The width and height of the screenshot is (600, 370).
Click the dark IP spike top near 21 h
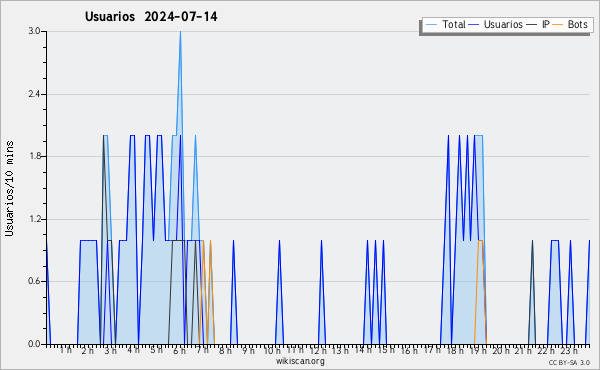(x=532, y=241)
